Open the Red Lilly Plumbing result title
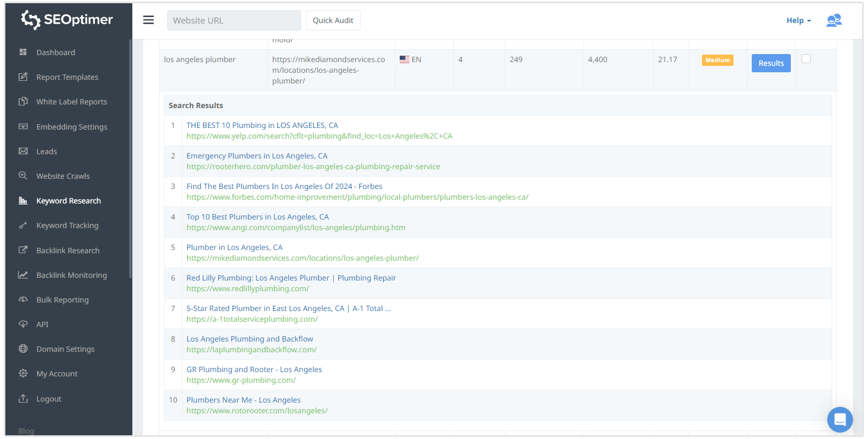 [x=291, y=278]
